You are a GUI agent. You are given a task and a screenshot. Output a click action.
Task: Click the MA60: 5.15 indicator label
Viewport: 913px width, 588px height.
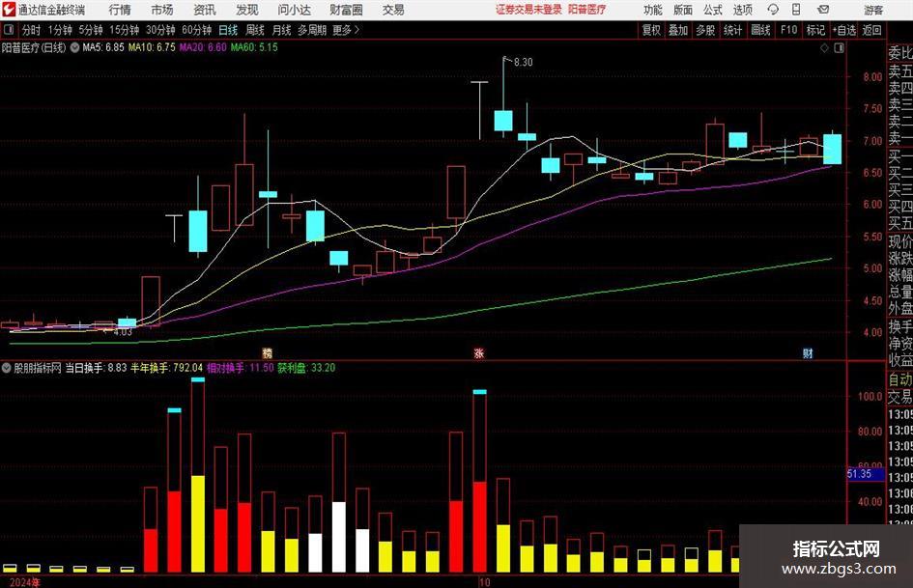pyautogui.click(x=254, y=47)
